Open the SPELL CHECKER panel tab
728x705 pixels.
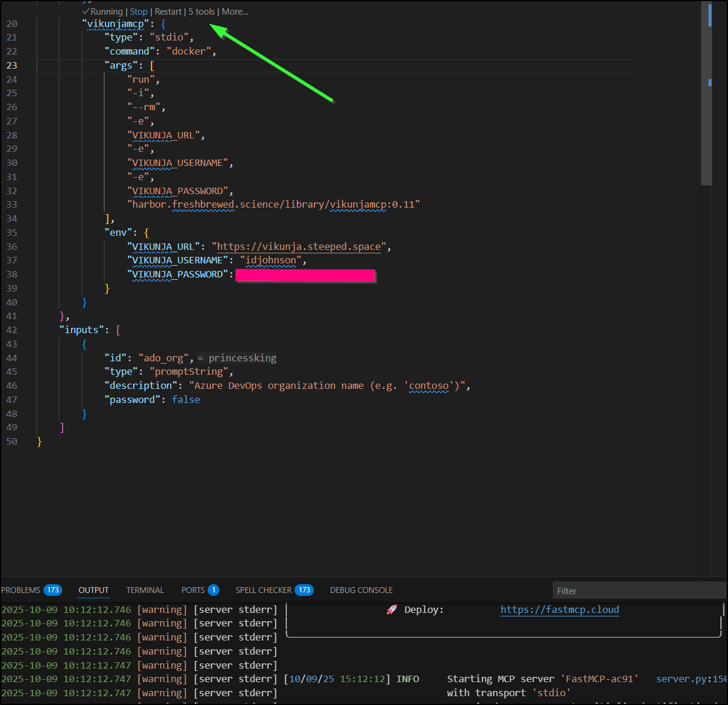(x=263, y=590)
